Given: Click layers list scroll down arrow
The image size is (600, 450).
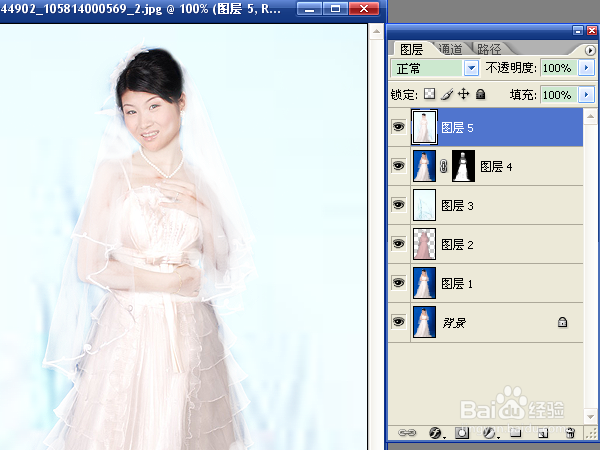Looking at the screenshot, I should pyautogui.click(x=590, y=416).
